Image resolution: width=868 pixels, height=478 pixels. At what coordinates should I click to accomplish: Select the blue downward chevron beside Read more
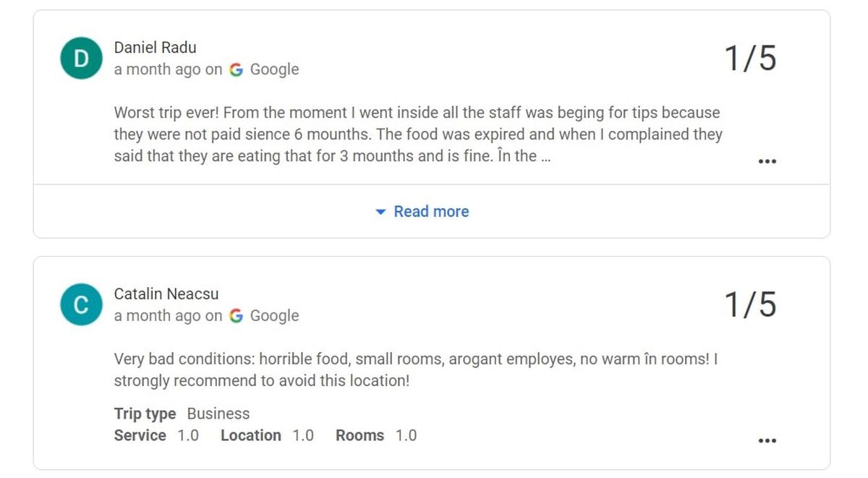[381, 211]
